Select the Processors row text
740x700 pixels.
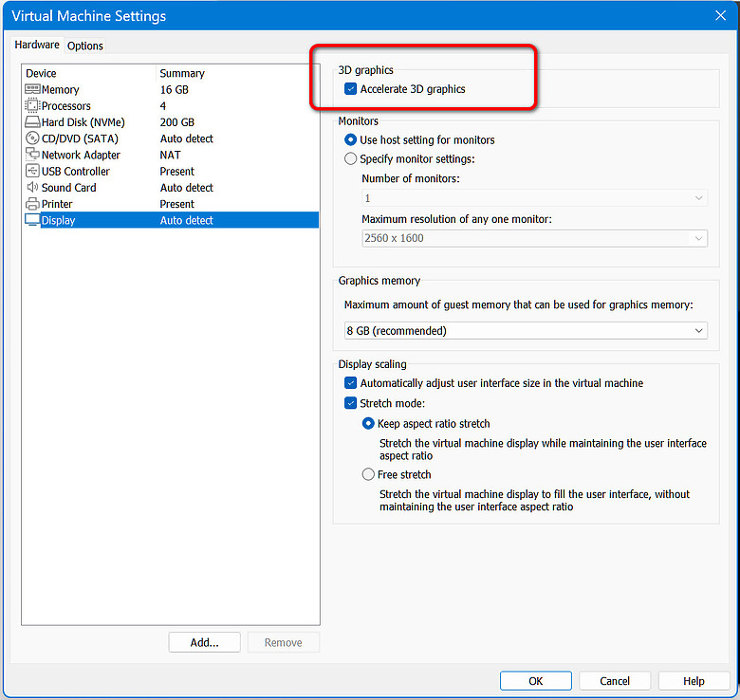(x=66, y=105)
